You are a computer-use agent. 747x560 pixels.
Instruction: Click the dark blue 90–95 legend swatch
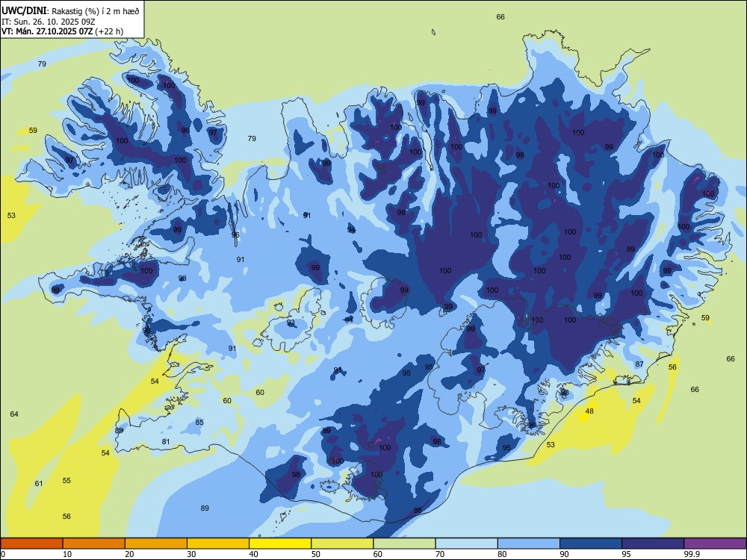pos(591,544)
